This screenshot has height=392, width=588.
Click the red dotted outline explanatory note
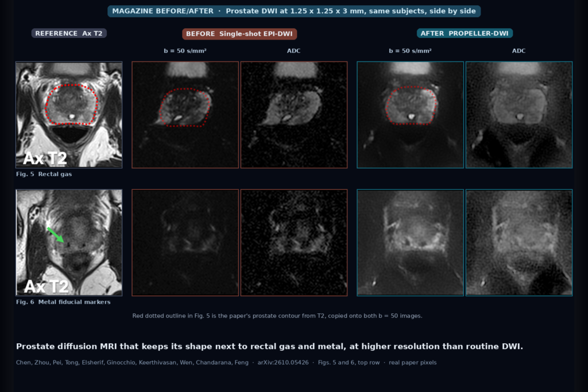pos(277,316)
